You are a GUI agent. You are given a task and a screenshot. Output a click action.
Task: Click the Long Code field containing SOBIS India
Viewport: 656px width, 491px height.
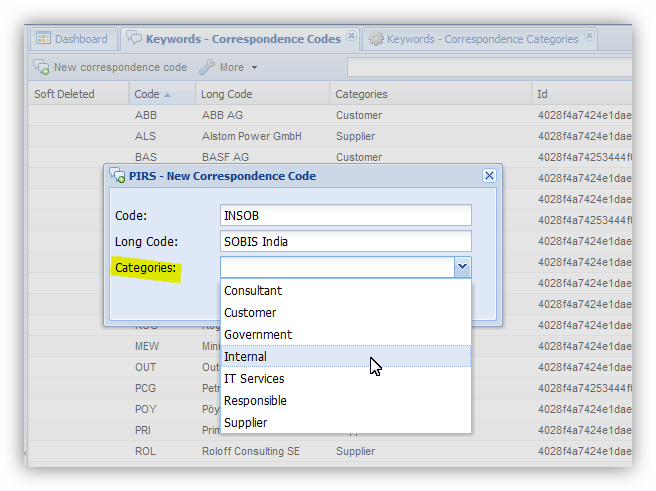(346, 241)
